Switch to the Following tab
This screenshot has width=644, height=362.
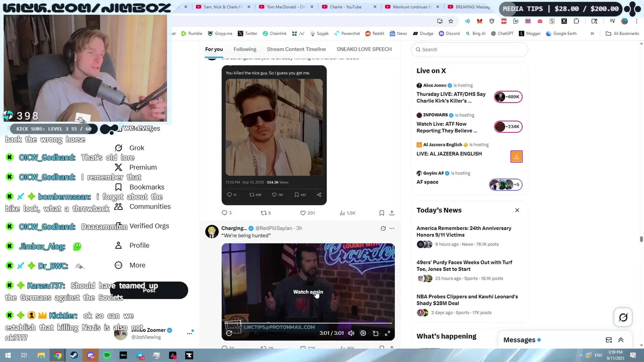pyautogui.click(x=245, y=49)
